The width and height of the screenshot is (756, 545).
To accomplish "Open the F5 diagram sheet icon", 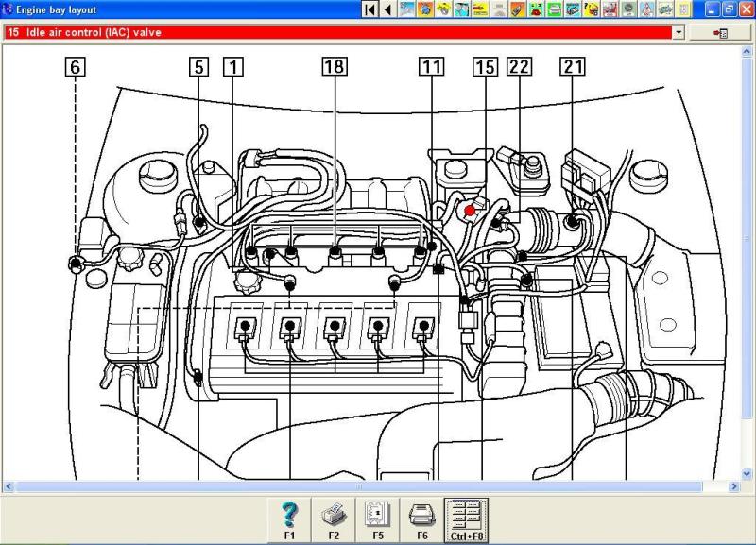I will [x=377, y=519].
